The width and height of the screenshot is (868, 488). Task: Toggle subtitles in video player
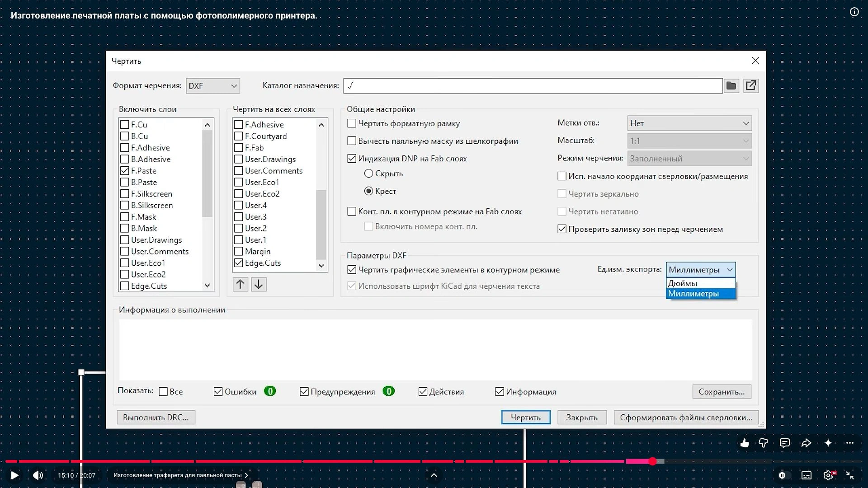pyautogui.click(x=807, y=475)
